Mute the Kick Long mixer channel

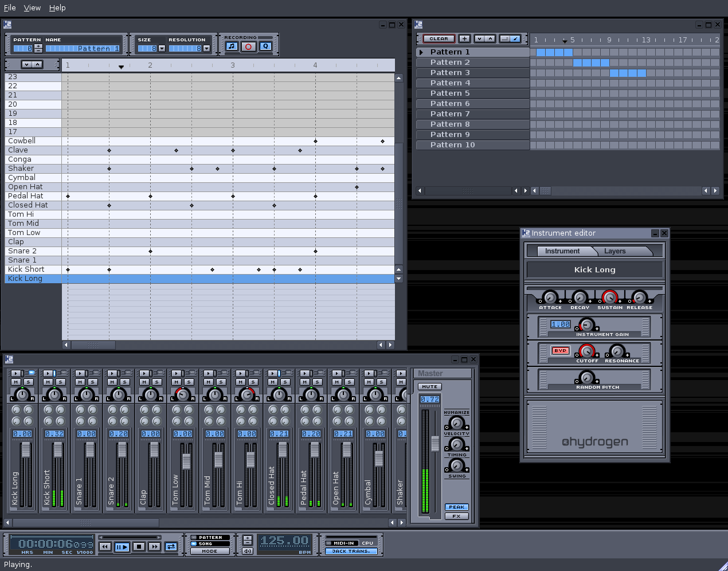pos(16,382)
